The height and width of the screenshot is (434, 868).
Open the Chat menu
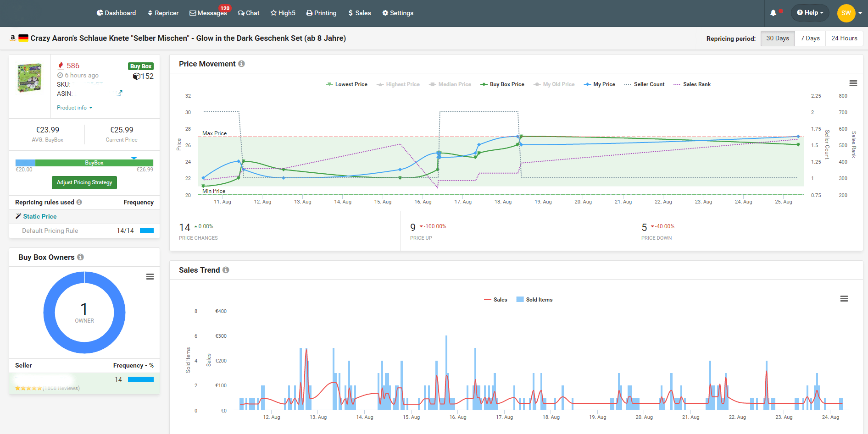249,13
